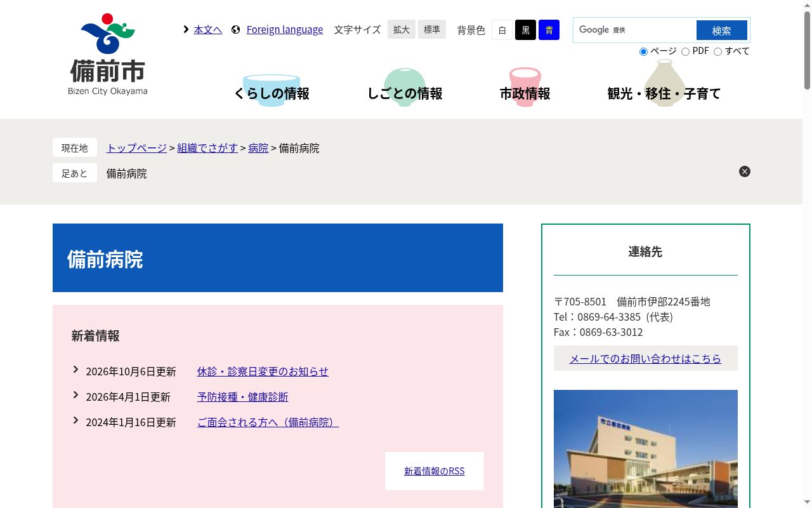Open the Foreign language link

285,29
